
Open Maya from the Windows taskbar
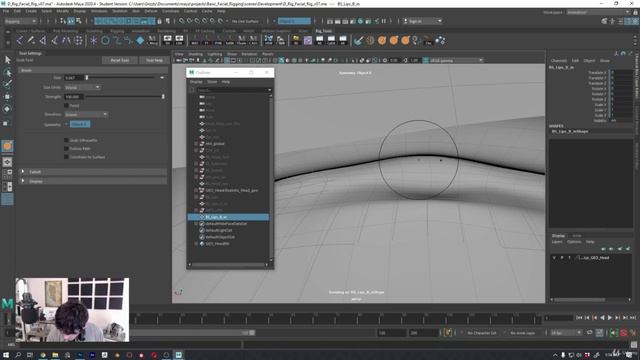click(x=179, y=355)
